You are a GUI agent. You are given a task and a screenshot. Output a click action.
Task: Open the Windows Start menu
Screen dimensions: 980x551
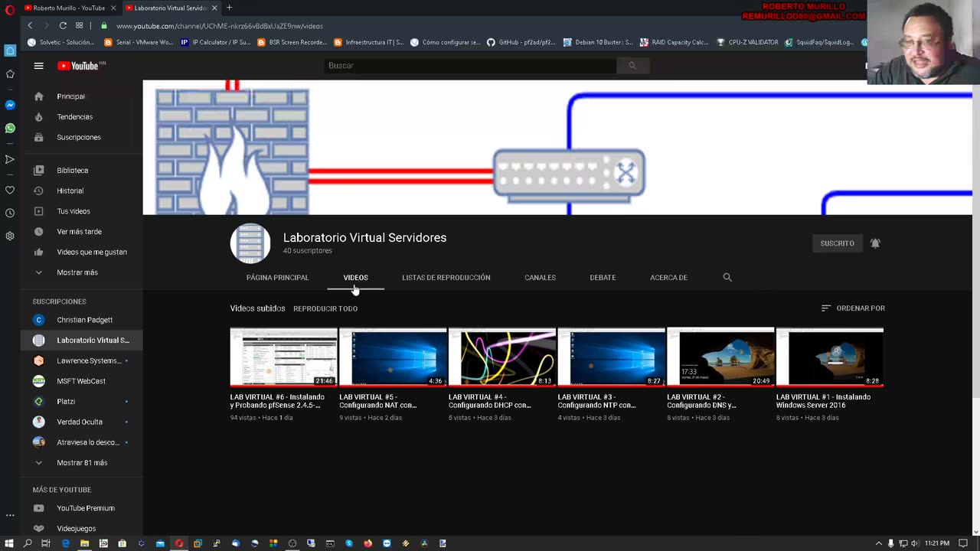coord(9,543)
